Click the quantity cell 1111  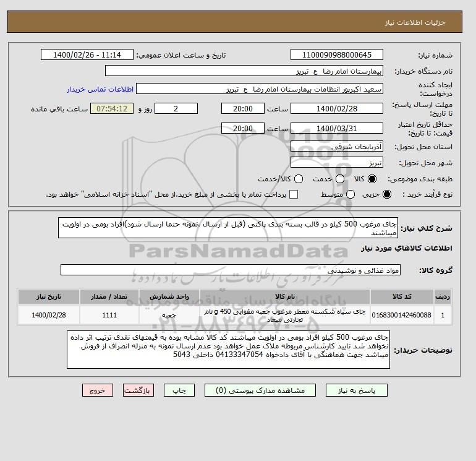tap(109, 315)
